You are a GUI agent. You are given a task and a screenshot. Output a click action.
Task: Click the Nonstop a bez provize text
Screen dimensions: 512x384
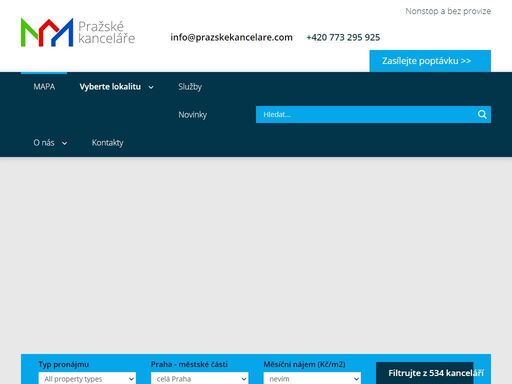448,11
